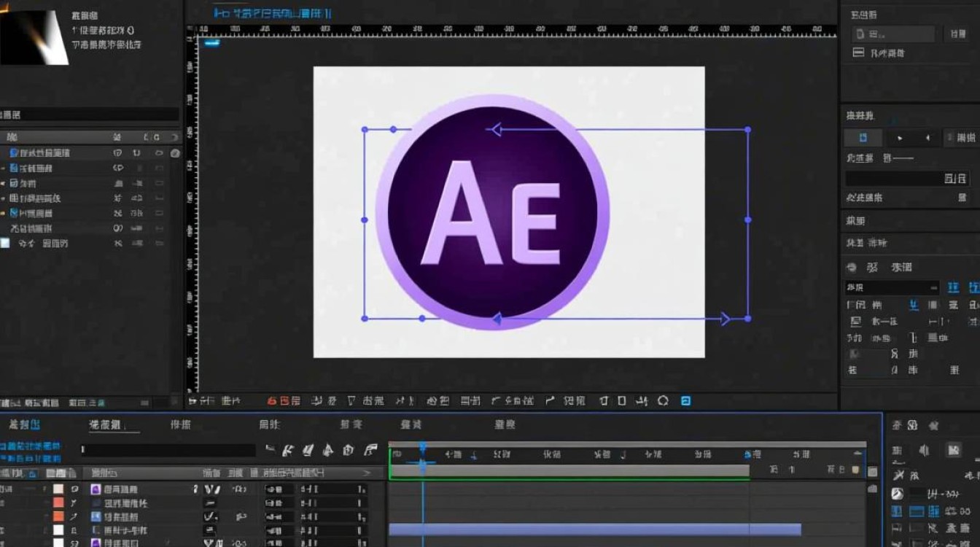Image resolution: width=980 pixels, height=547 pixels.
Task: Click the Project panel search field
Action: coord(90,115)
